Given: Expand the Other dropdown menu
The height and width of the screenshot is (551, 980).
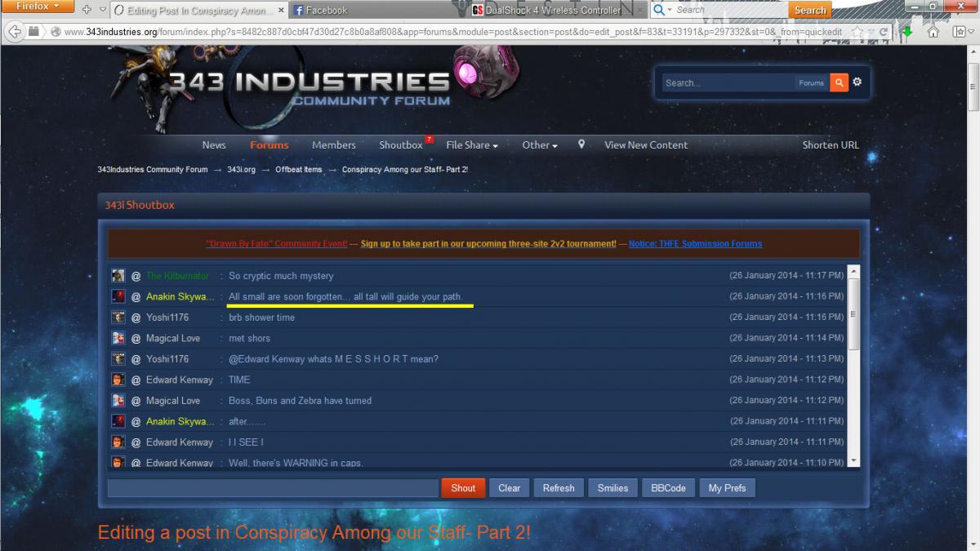Looking at the screenshot, I should click(539, 144).
